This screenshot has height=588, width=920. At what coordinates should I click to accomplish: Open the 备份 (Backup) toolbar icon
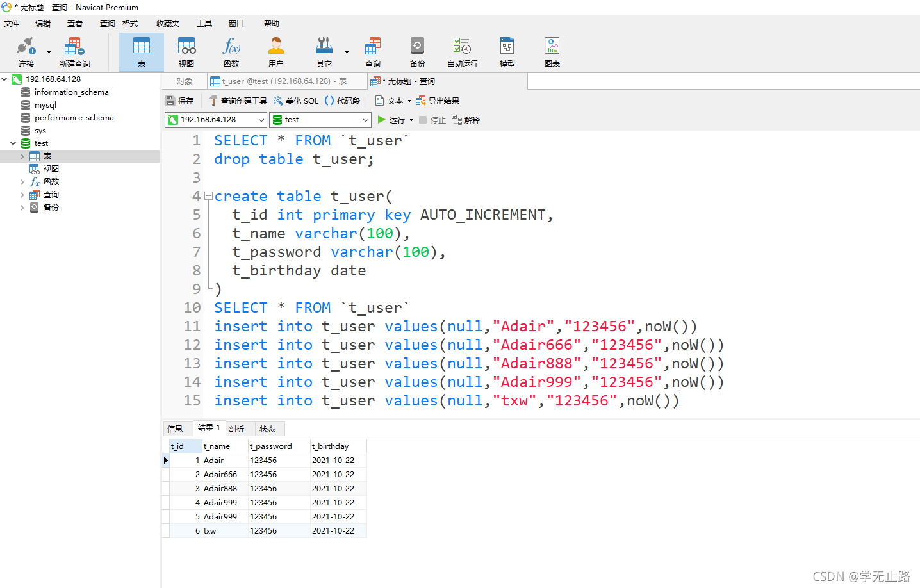point(418,52)
